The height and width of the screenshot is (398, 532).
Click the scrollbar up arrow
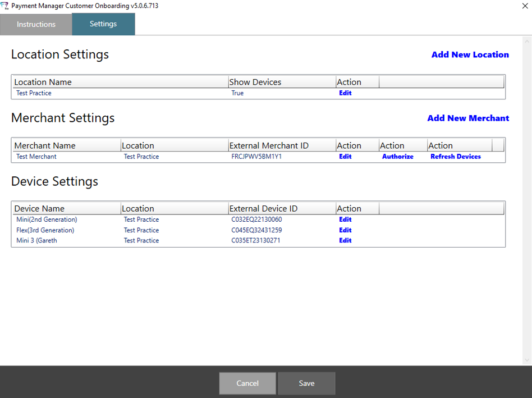pyautogui.click(x=527, y=42)
